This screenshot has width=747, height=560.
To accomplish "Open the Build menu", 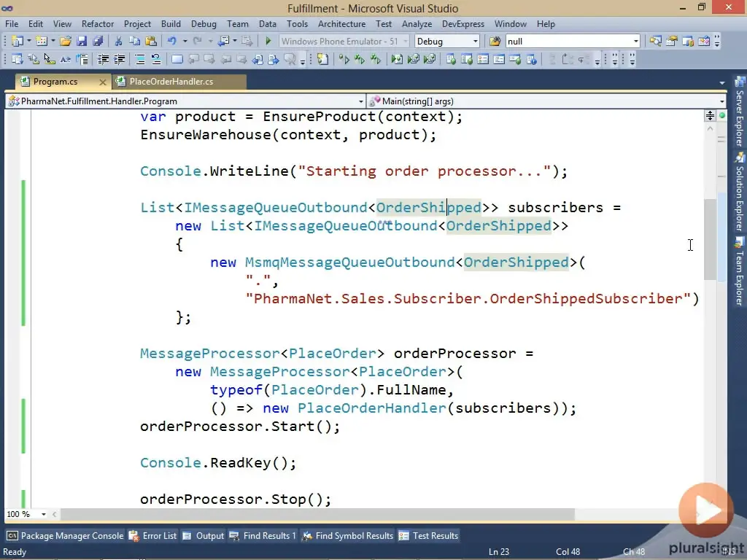I will 171,24.
